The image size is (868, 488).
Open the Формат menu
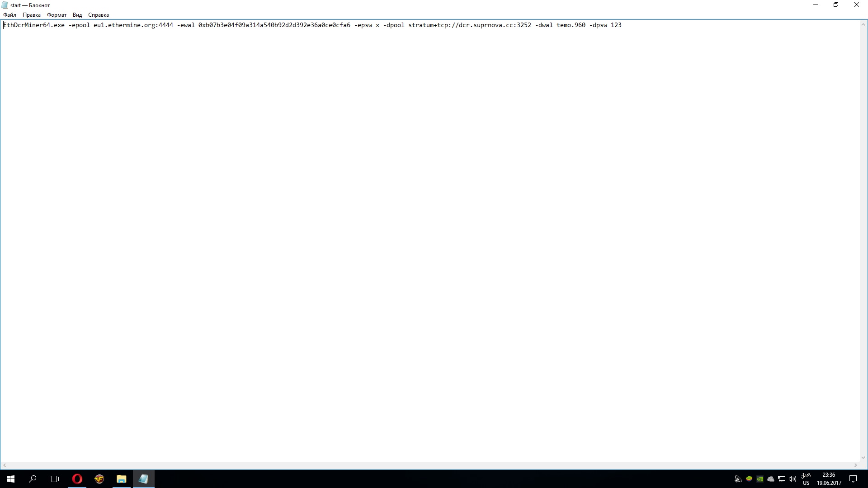pyautogui.click(x=57, y=15)
